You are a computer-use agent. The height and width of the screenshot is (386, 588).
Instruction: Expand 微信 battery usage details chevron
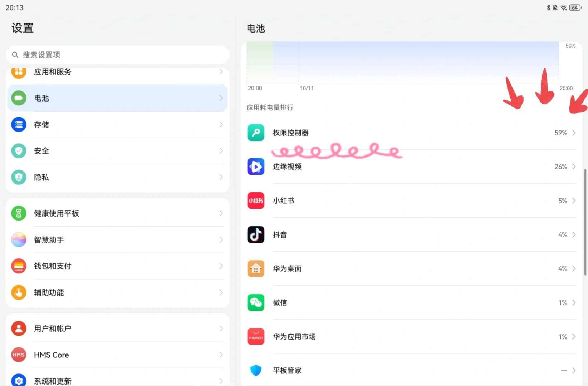point(574,302)
